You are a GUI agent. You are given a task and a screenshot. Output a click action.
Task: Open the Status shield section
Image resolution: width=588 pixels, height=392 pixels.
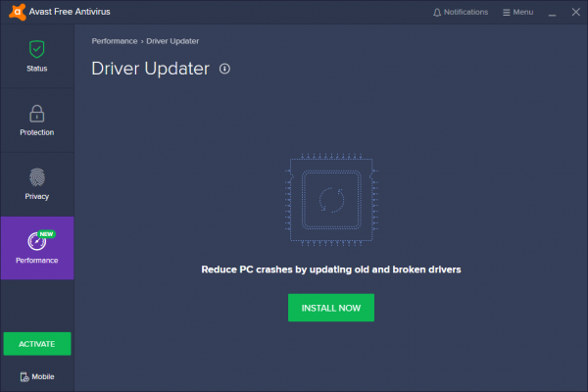coord(37,56)
